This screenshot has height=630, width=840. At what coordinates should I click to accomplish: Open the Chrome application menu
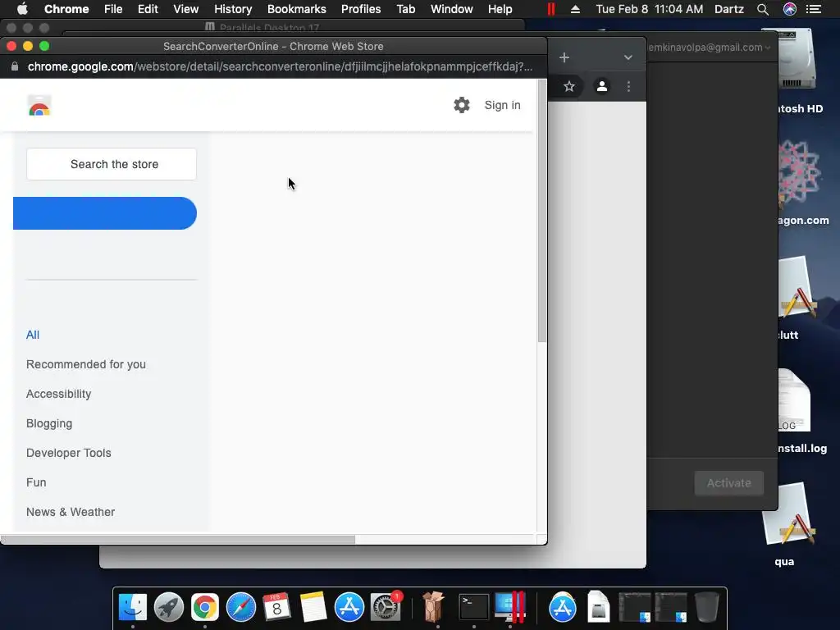coord(66,9)
